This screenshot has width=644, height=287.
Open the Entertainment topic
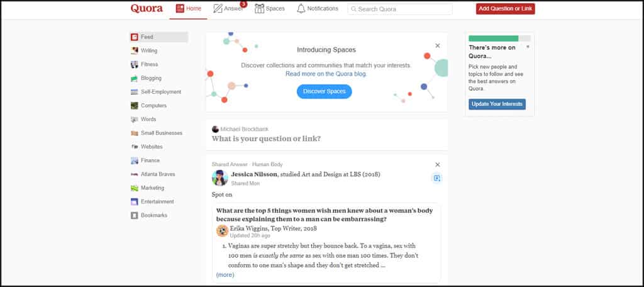(x=157, y=202)
